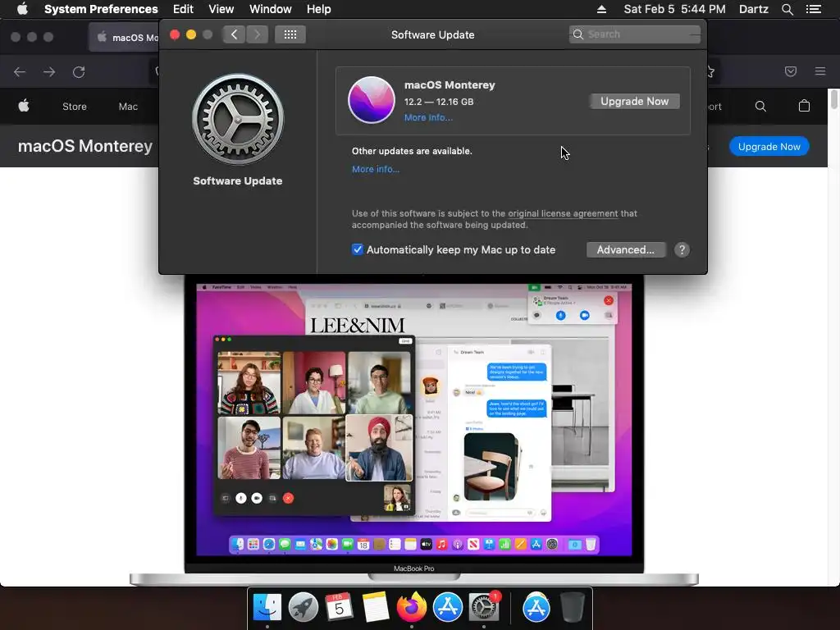This screenshot has height=630, width=840.
Task: Click the macOS Monterey page heading
Action: 85,146
